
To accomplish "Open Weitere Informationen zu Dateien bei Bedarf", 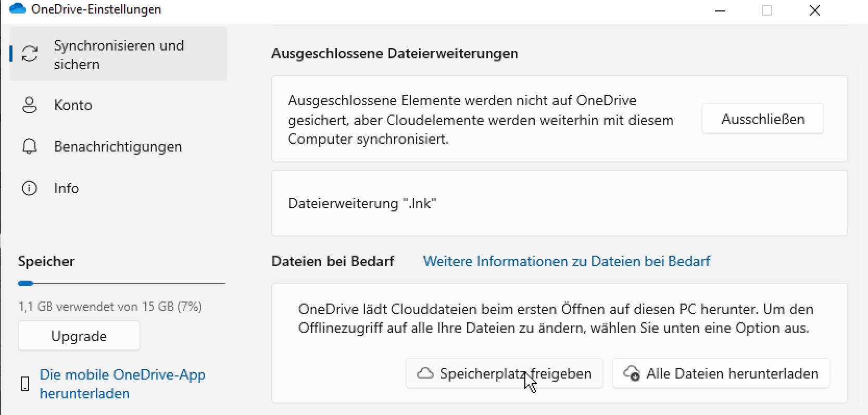I will click(x=567, y=261).
